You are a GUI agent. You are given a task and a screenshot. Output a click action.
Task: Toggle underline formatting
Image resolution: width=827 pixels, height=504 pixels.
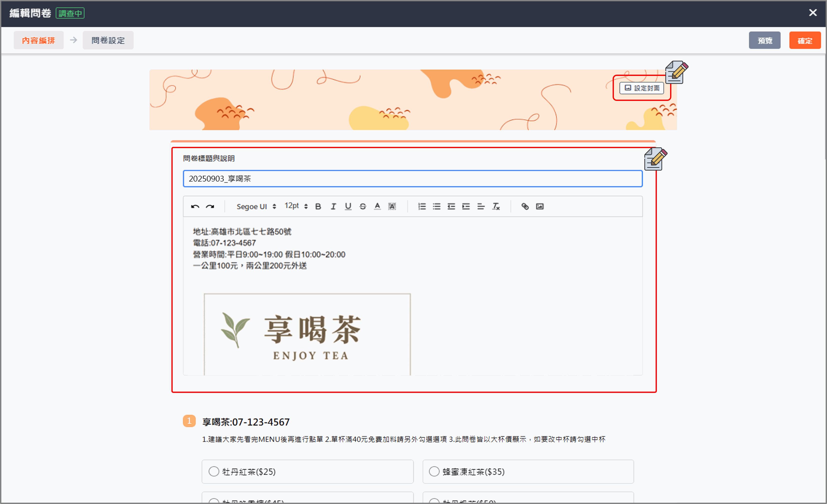(x=348, y=206)
